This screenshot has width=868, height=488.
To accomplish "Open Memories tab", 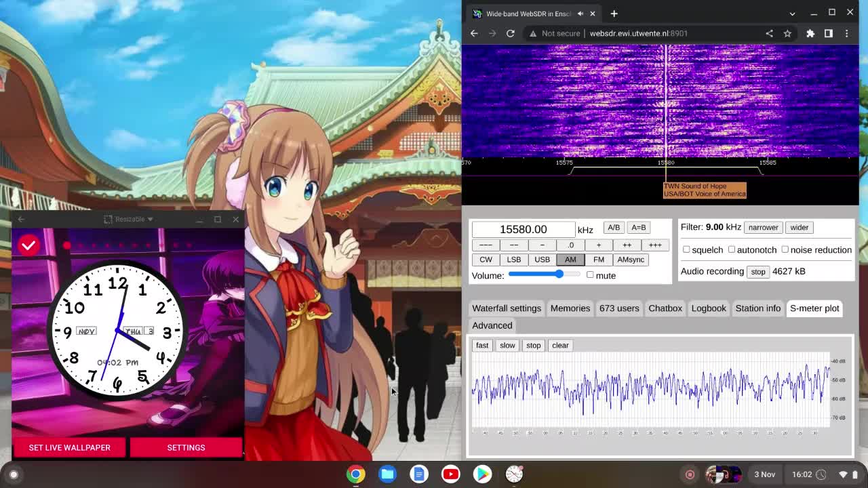I will tap(570, 308).
